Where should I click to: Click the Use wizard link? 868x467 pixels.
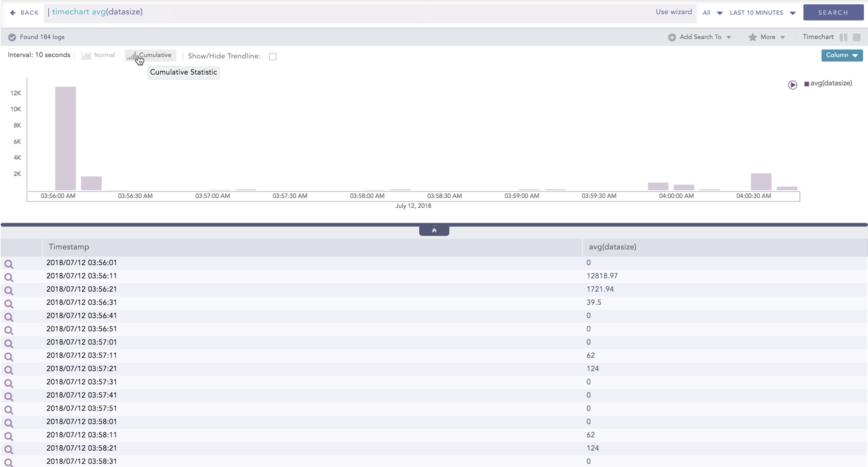(673, 12)
